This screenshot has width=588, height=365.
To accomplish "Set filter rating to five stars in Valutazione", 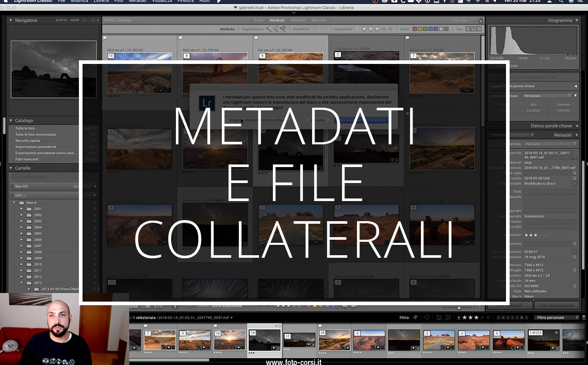I will pos(390,29).
